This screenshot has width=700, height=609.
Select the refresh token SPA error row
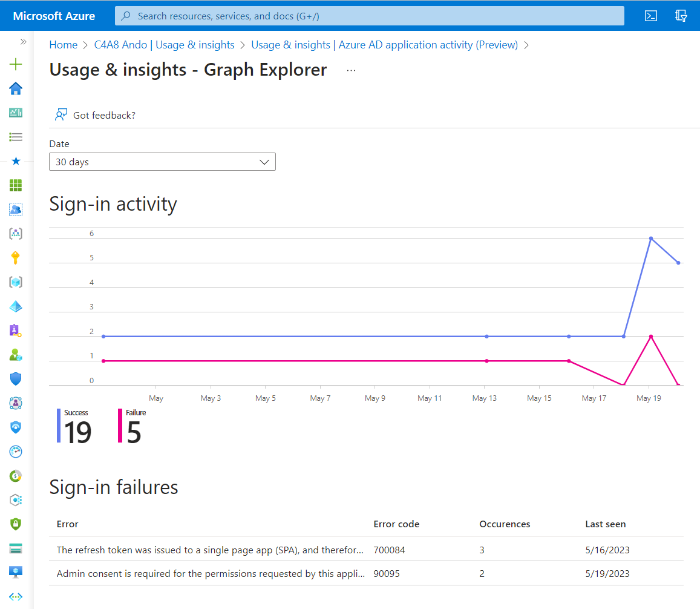pyautogui.click(x=366, y=550)
